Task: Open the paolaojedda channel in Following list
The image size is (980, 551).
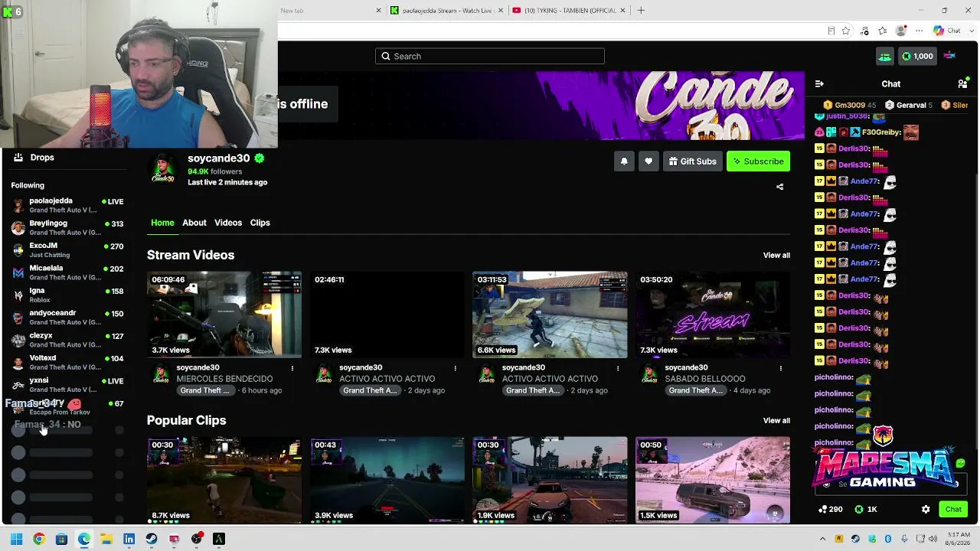Action: pos(67,205)
